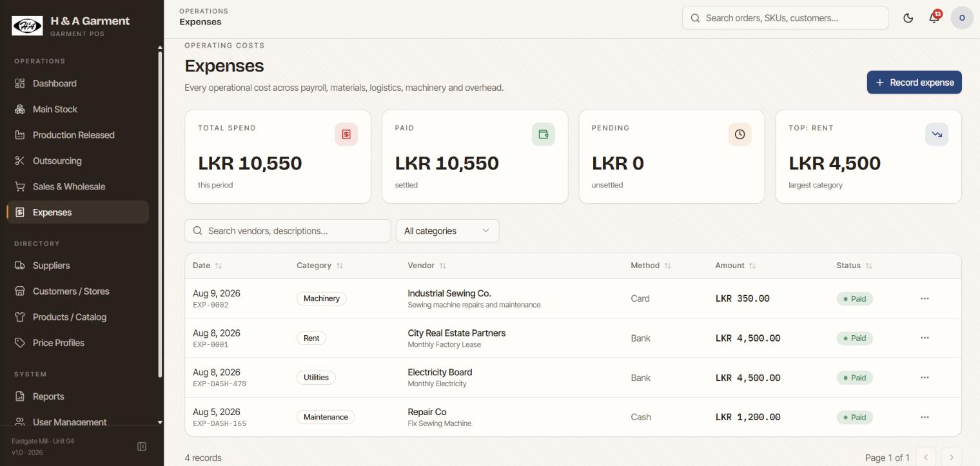Select Expenses in sidebar
Viewport: 980px width, 466px height.
pyautogui.click(x=78, y=212)
